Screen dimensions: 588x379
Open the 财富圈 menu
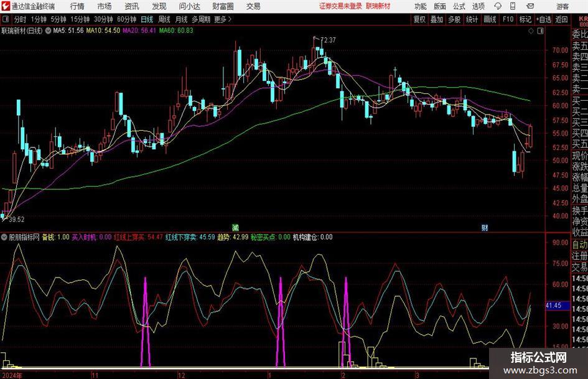coord(223,6)
